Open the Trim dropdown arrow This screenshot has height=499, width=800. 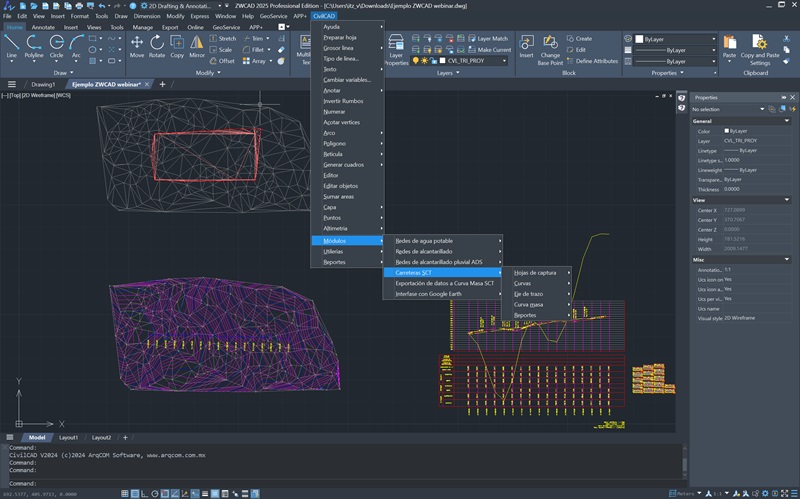click(x=267, y=38)
